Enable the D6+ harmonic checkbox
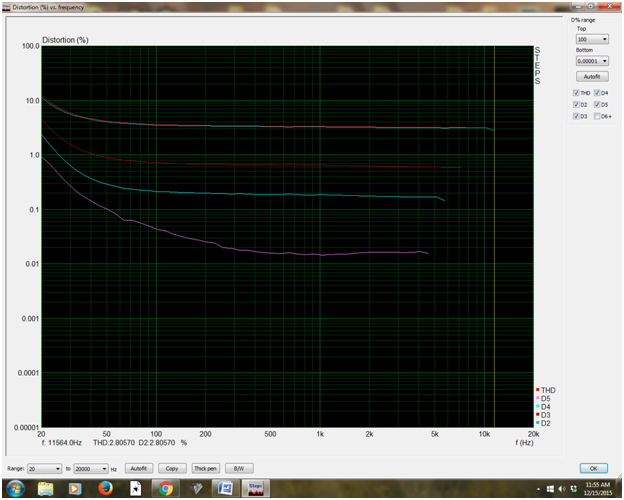 [598, 116]
